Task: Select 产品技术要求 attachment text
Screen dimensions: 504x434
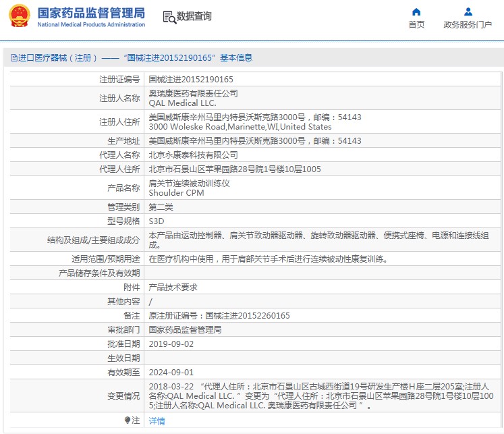Action: tap(173, 288)
